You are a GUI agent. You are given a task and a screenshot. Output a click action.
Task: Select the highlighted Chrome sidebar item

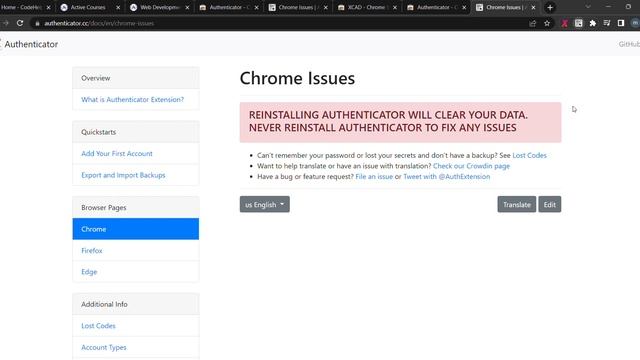pyautogui.click(x=136, y=229)
